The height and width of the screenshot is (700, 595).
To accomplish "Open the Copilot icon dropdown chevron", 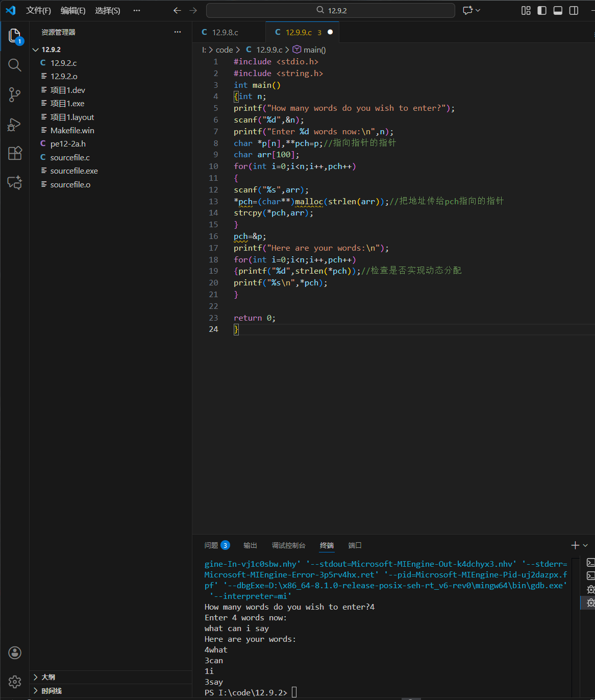I will tap(478, 10).
